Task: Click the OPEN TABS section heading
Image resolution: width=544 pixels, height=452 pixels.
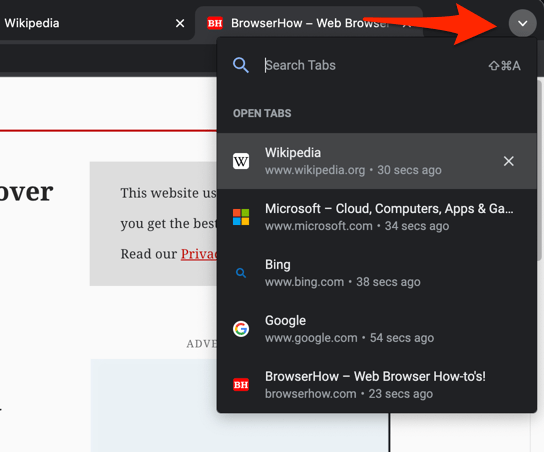Action: [262, 113]
